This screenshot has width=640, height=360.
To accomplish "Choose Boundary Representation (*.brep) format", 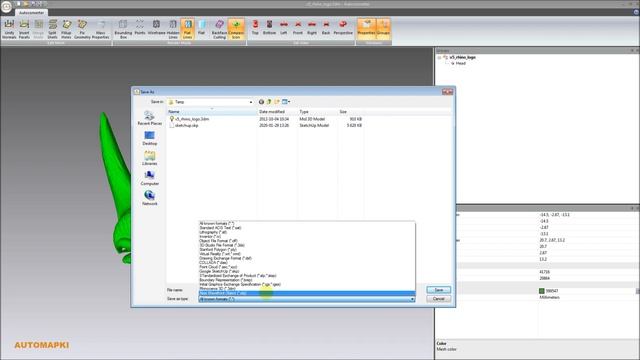I will (x=307, y=280).
